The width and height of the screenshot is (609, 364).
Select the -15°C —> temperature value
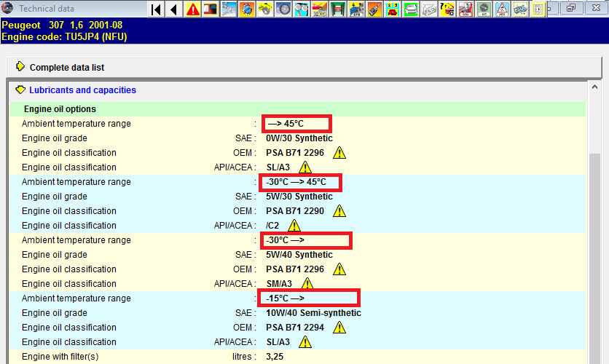tap(285, 298)
